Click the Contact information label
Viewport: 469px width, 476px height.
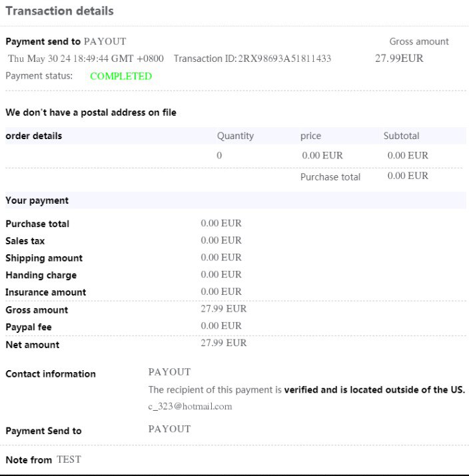(x=51, y=374)
